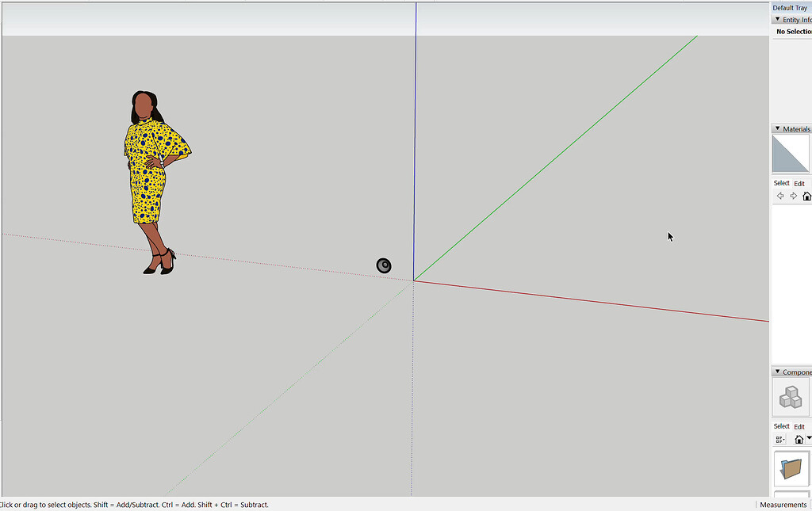Click the forward navigation arrow in Materials panel

tap(792, 196)
